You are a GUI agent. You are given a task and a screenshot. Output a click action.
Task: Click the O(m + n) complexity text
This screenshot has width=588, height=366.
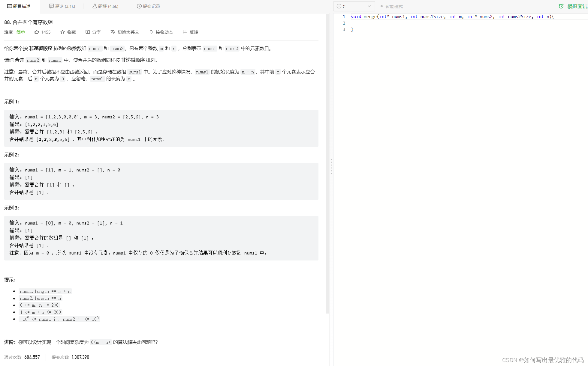[100, 342]
